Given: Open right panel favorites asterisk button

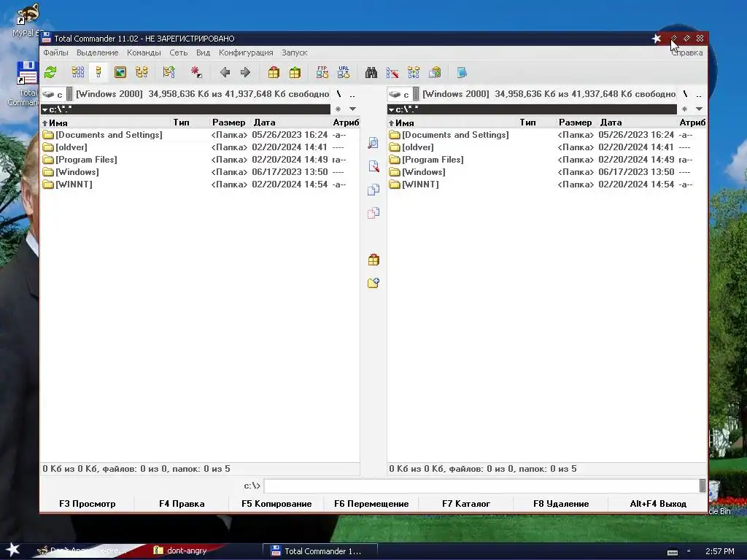Looking at the screenshot, I should pos(684,109).
